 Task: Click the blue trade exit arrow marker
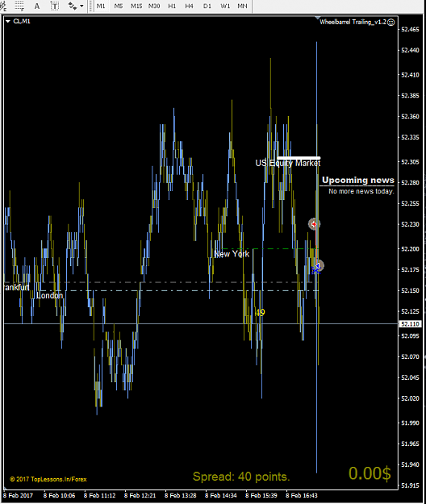(317, 267)
